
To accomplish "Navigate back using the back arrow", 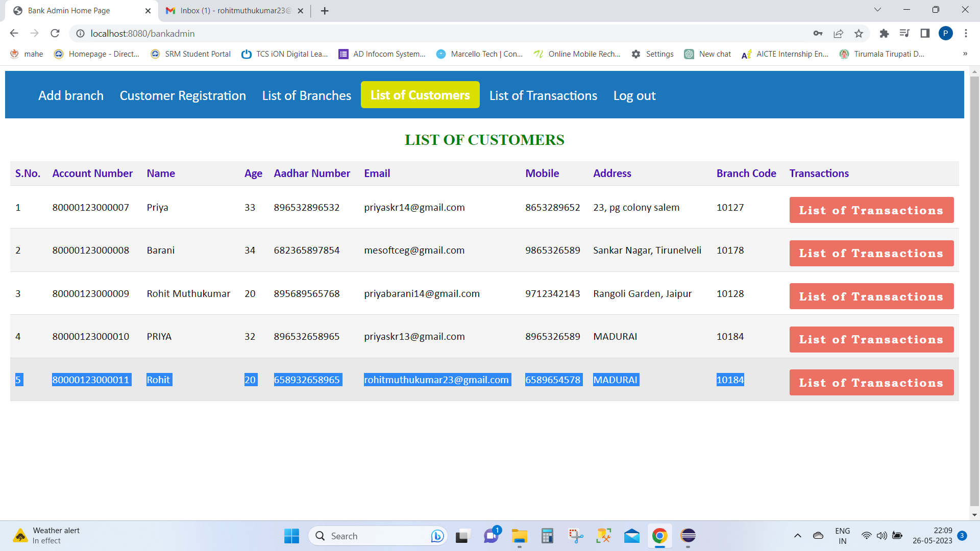I will [x=14, y=33].
